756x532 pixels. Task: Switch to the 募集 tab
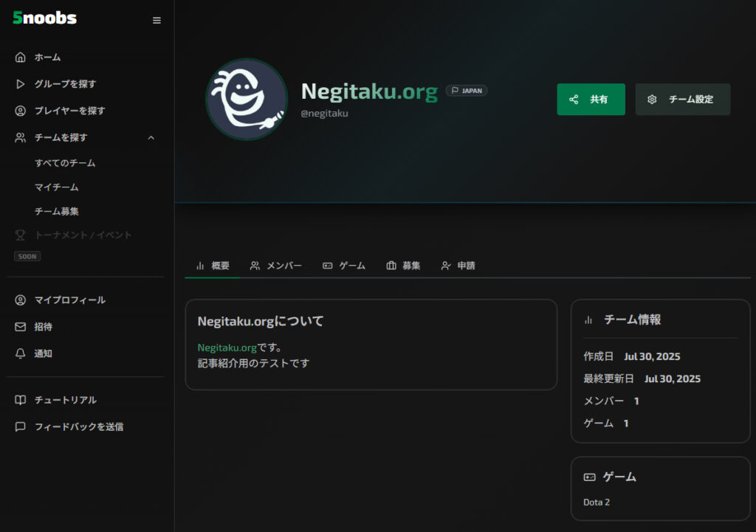point(403,266)
